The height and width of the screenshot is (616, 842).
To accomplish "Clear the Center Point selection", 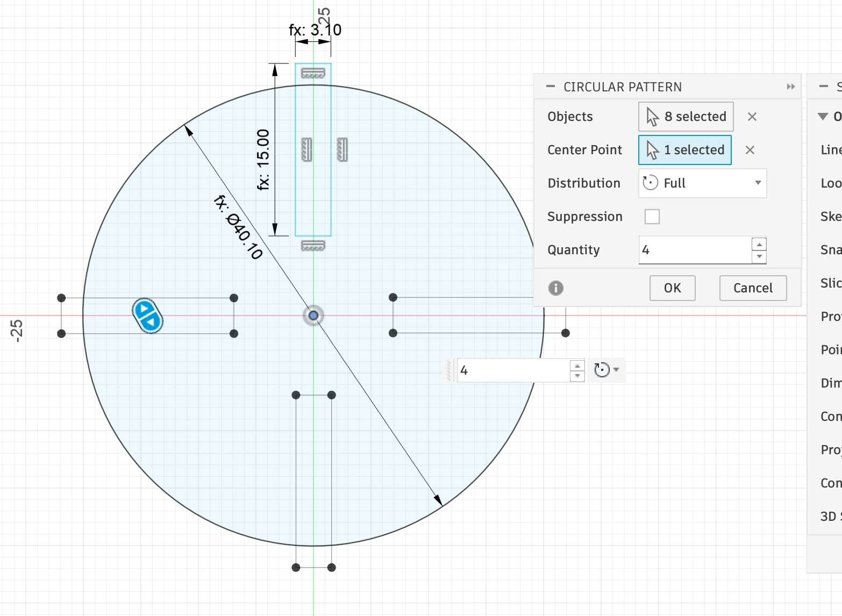I will pos(750,150).
